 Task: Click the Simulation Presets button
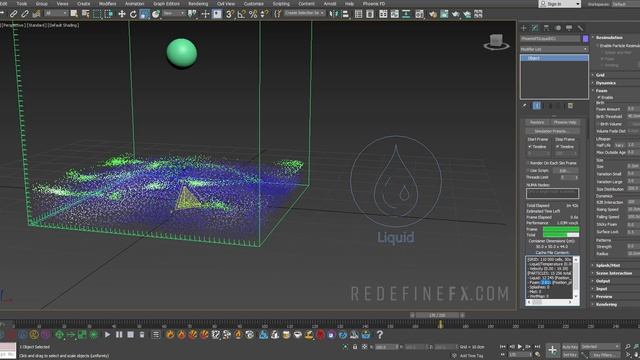[552, 131]
